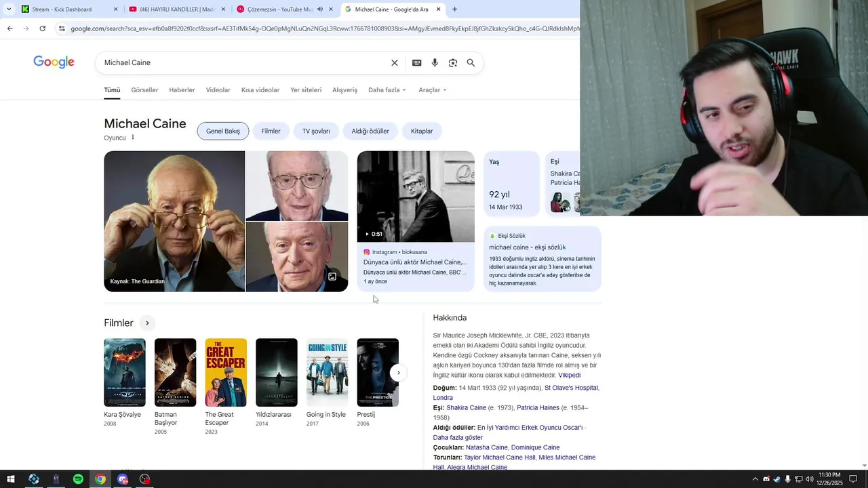Screen dimensions: 868x488
Task: Open the on-screen keyboard input tool
Action: pos(416,62)
